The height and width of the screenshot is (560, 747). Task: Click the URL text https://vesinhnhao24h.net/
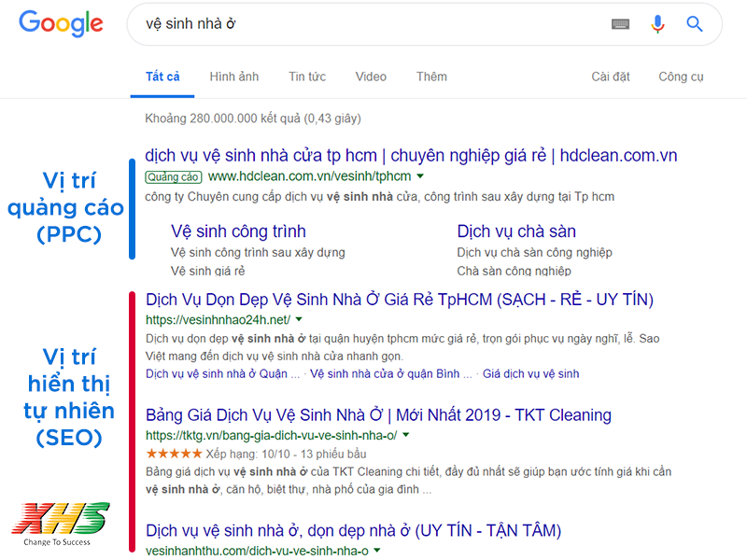point(218,320)
